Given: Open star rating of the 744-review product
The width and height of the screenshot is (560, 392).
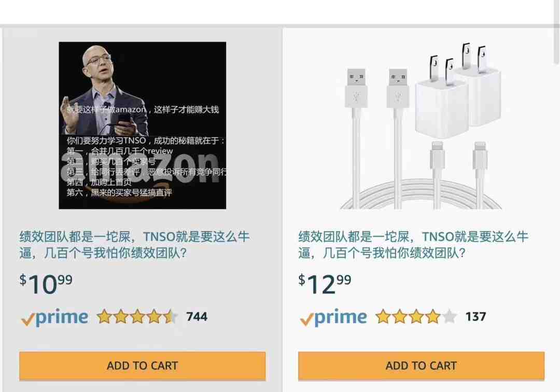Looking at the screenshot, I should pos(137,316).
